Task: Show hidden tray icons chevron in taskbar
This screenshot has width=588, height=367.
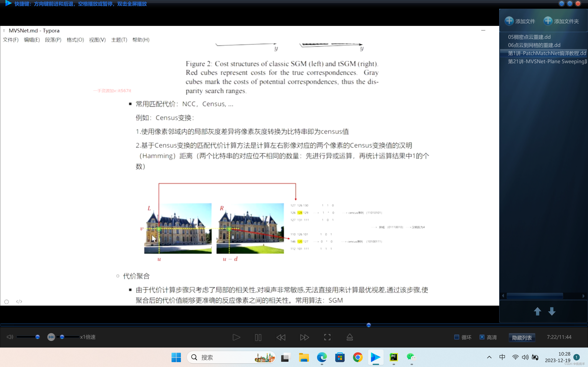Action: click(489, 357)
